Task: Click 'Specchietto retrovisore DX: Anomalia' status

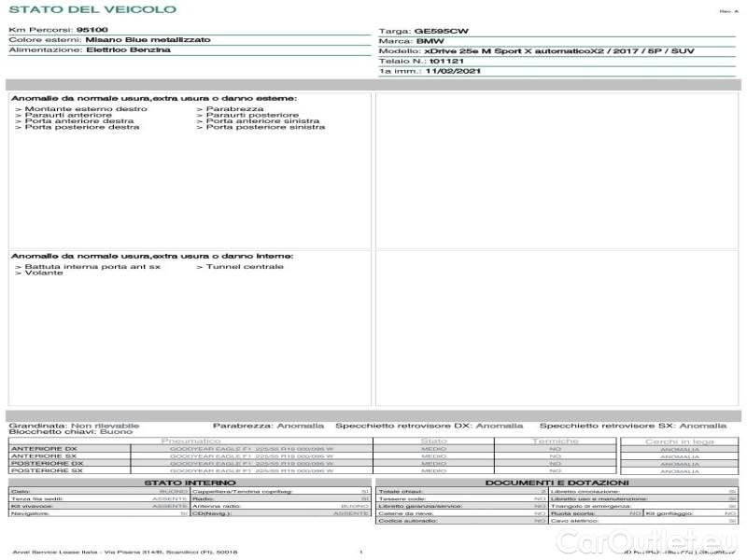Action: point(430,426)
